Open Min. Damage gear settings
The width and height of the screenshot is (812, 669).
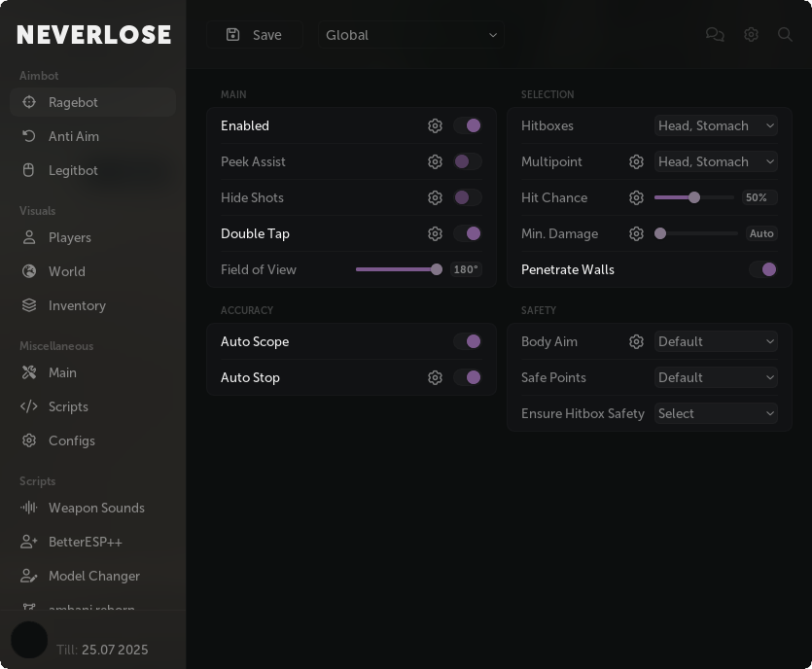[x=636, y=233]
